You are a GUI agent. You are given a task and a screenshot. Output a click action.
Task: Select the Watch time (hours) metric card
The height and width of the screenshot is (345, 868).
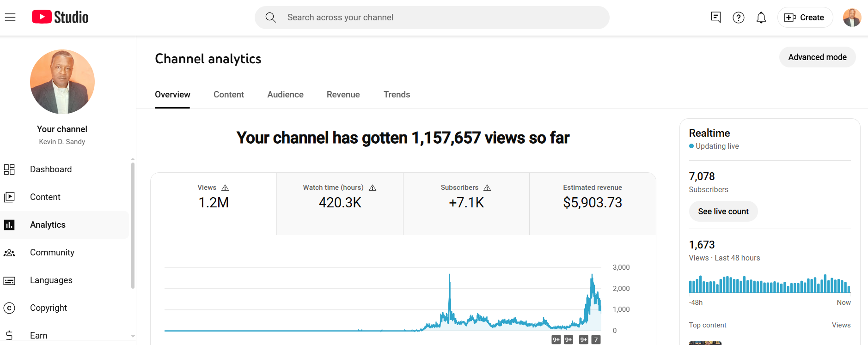(340, 204)
